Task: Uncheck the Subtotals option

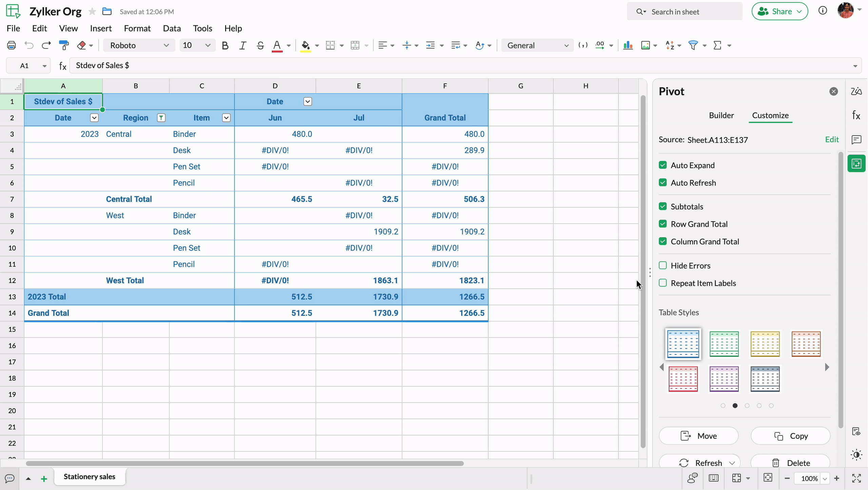Action: [x=663, y=206]
